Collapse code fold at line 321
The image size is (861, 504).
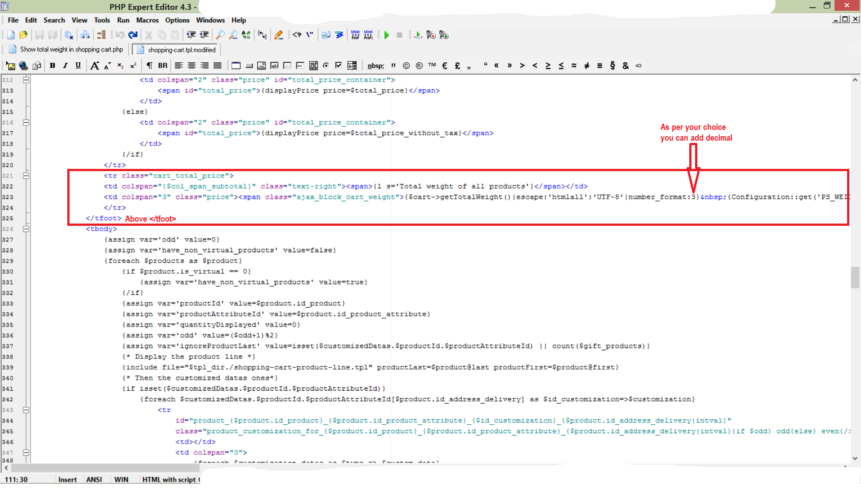click(x=26, y=176)
